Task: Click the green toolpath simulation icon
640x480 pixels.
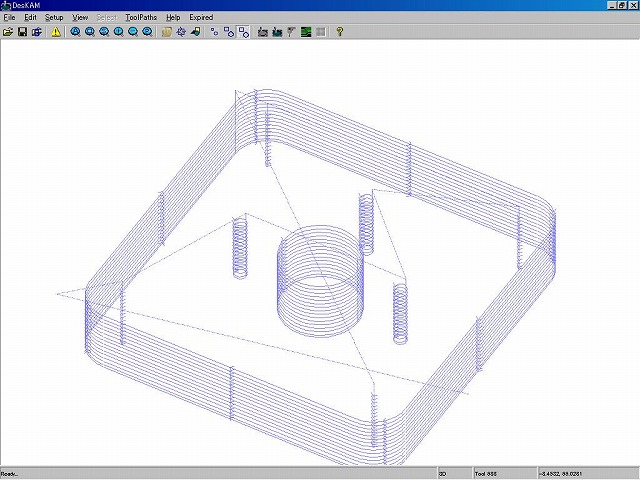Action: (306, 32)
